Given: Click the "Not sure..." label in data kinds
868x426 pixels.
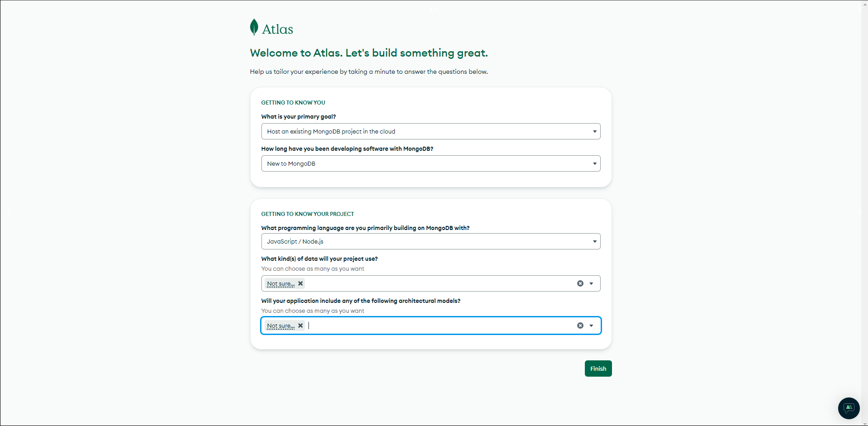Looking at the screenshot, I should pos(280,284).
